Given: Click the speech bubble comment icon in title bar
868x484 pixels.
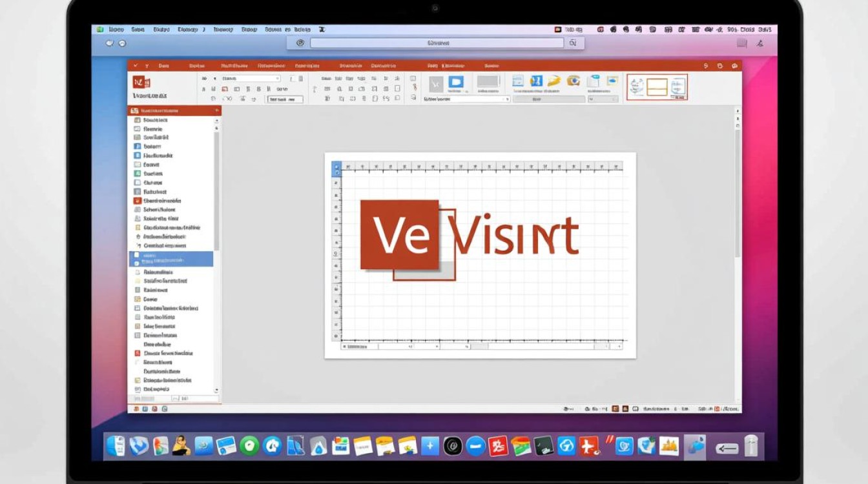Looking at the screenshot, I should 735,66.
